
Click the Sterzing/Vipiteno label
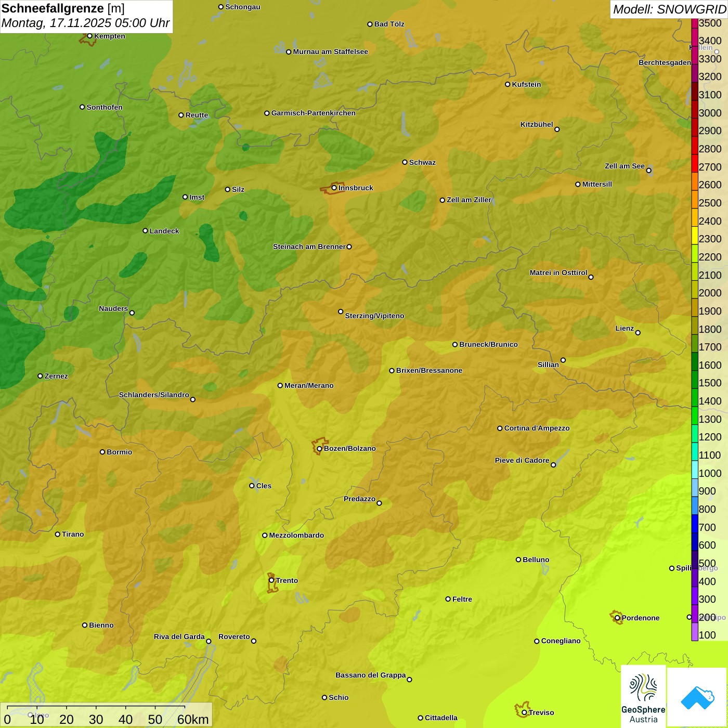374,316
